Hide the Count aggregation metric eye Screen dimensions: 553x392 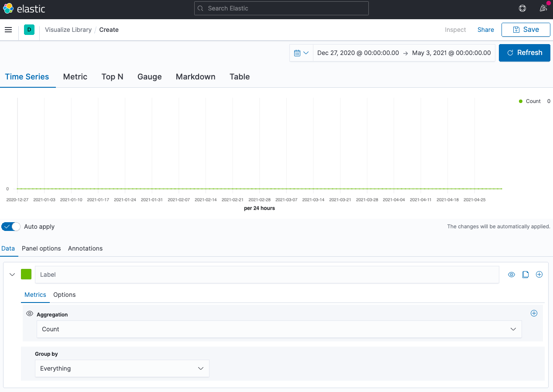pos(30,314)
